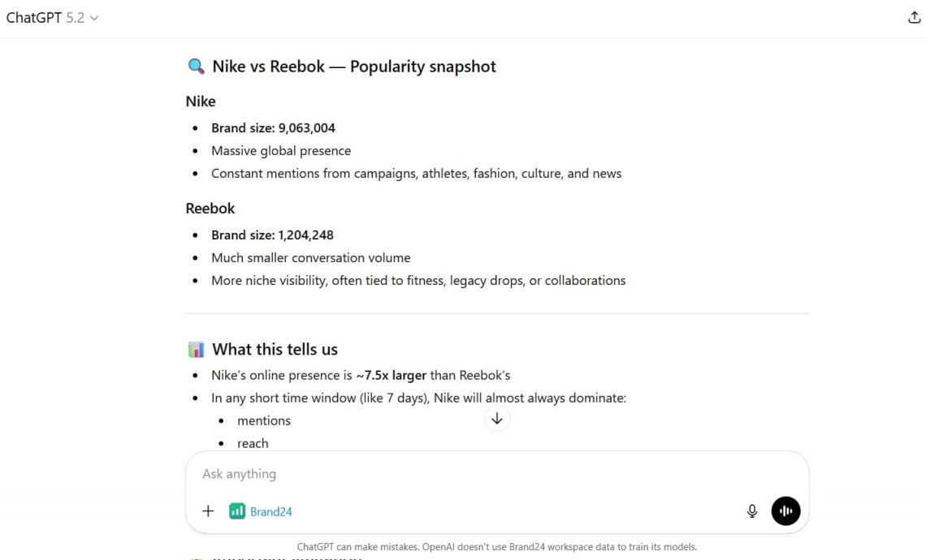This screenshot has width=926, height=560.
Task: Launch voice mode with the black waveform button
Action: [785, 511]
